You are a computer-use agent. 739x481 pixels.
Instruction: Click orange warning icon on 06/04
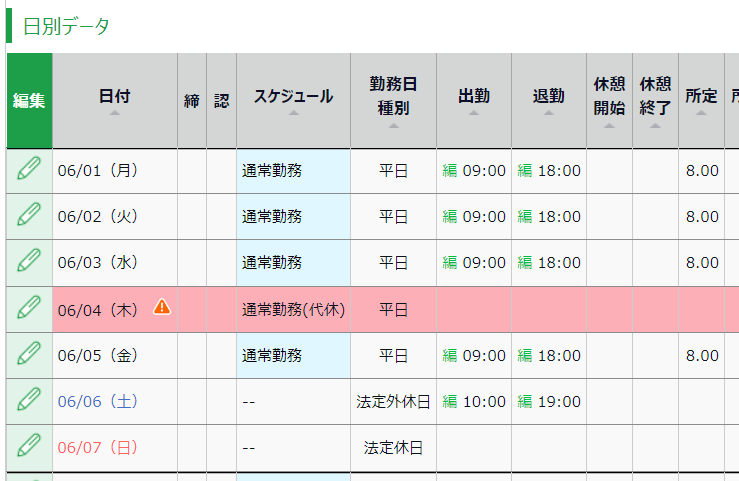(162, 308)
